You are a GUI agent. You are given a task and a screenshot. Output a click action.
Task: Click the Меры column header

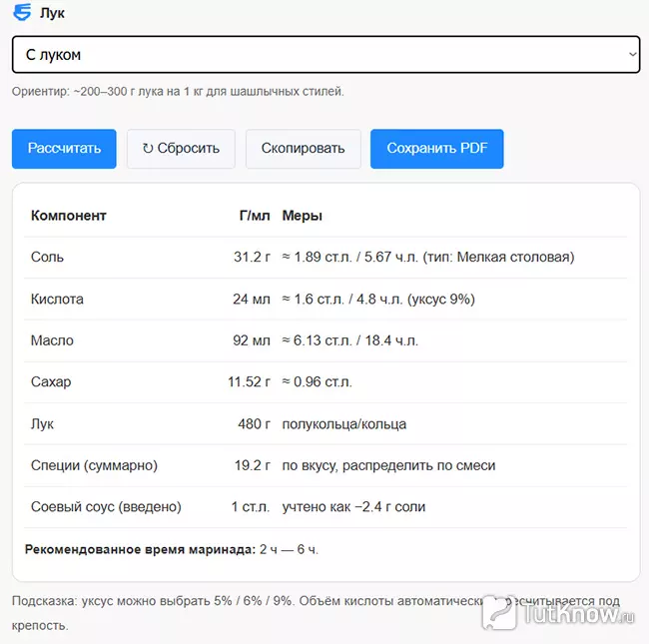303,216
